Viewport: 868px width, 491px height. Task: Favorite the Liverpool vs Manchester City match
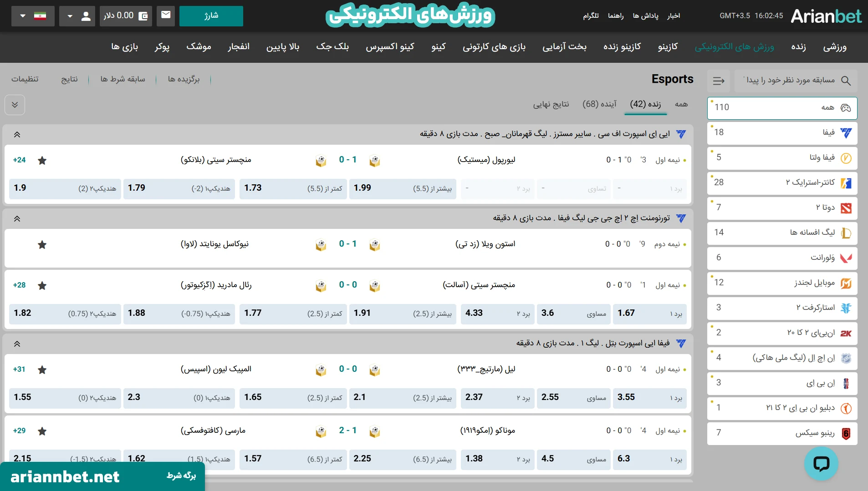pyautogui.click(x=42, y=160)
